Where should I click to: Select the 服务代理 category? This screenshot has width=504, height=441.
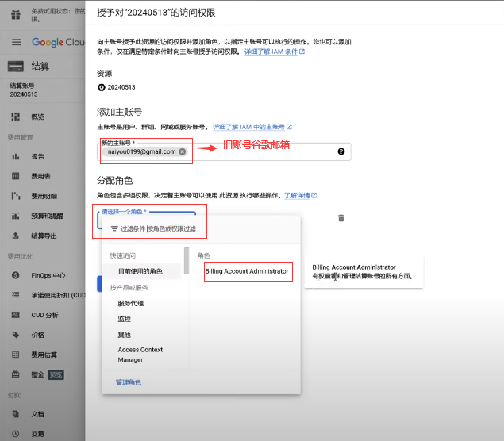(x=131, y=303)
